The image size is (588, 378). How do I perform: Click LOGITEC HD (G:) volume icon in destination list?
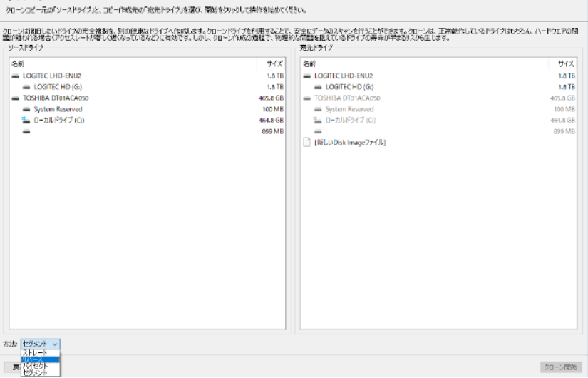point(319,87)
